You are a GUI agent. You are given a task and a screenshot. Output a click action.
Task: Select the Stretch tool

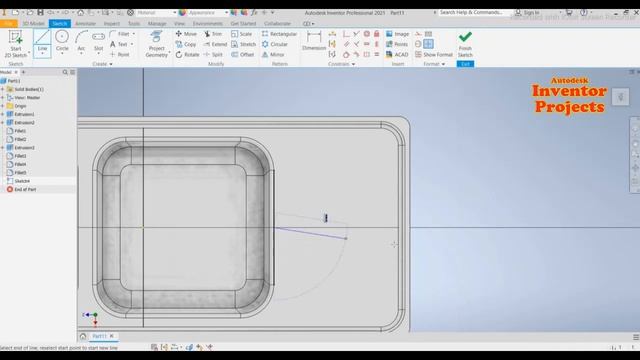point(244,44)
